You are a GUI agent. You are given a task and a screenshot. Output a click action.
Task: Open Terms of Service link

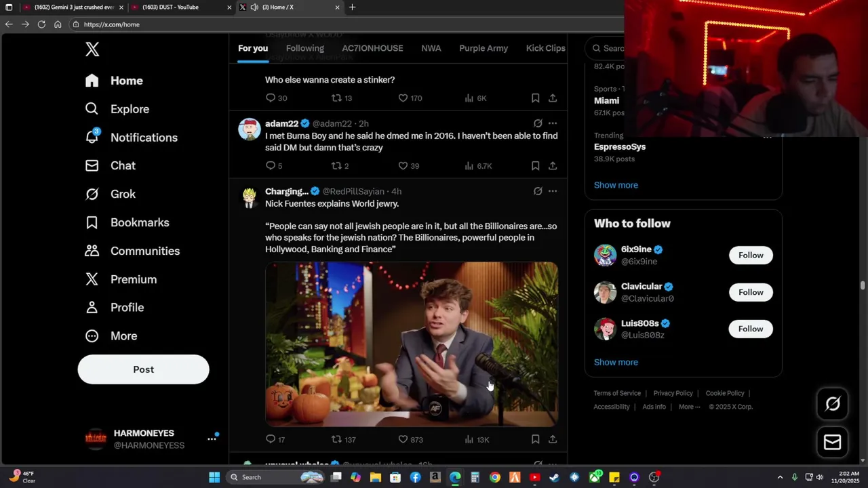(x=617, y=393)
